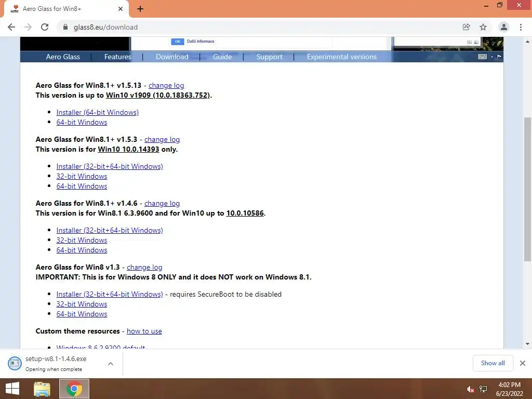Click the Další informace banner text
Image resolution: width=532 pixels, height=399 pixels.
[x=201, y=42]
